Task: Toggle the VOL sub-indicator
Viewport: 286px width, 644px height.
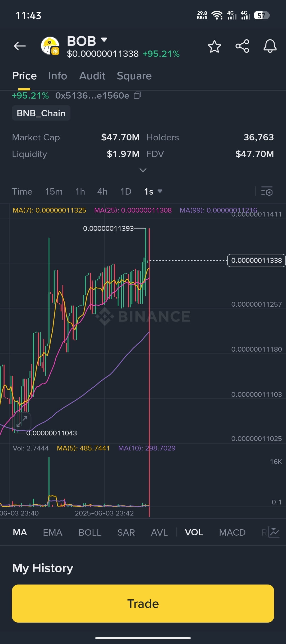Action: pos(194,532)
